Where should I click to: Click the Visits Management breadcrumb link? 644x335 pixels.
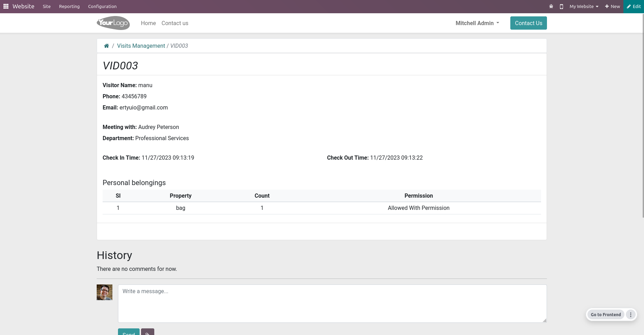[x=141, y=46]
